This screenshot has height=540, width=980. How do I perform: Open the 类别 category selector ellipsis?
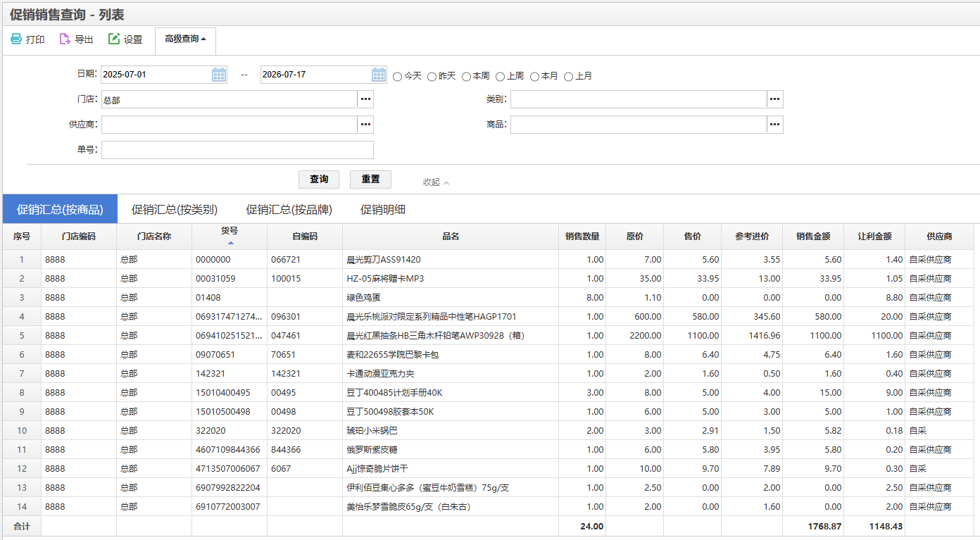click(x=775, y=99)
